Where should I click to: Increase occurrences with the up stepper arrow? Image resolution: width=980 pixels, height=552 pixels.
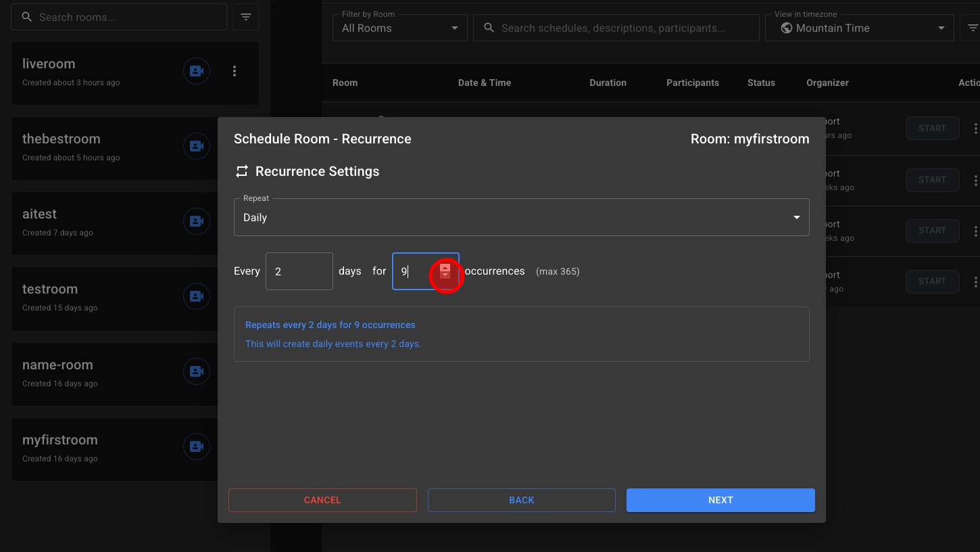point(445,267)
